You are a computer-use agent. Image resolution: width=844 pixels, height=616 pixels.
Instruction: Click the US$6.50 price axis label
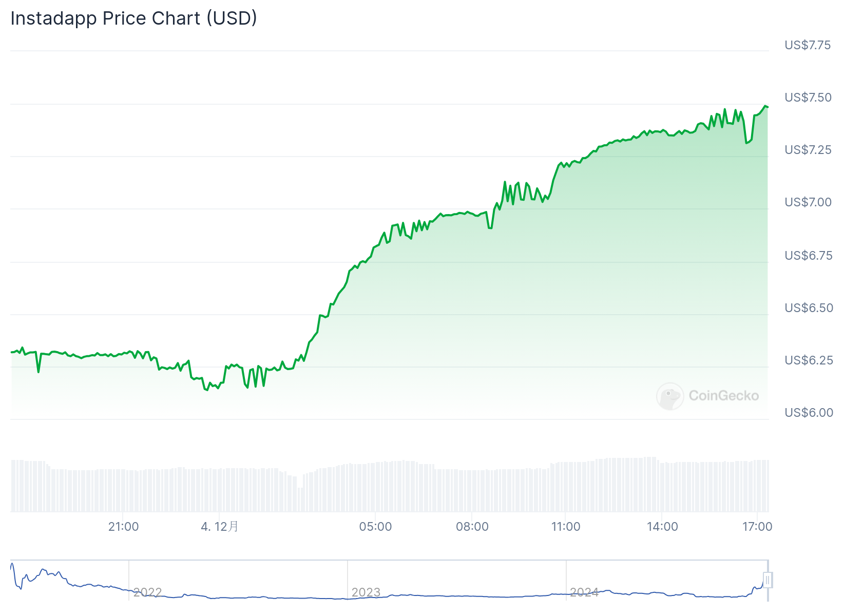[809, 308]
